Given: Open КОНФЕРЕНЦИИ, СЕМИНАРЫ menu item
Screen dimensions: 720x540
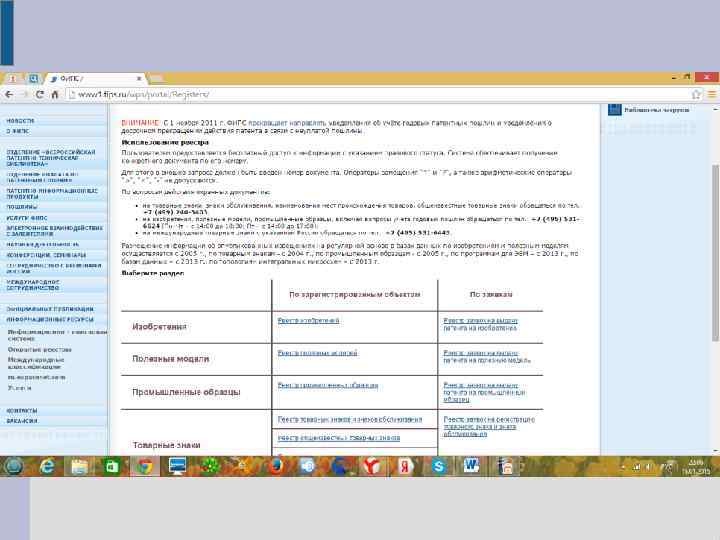Looking at the screenshot, I should (x=46, y=255).
